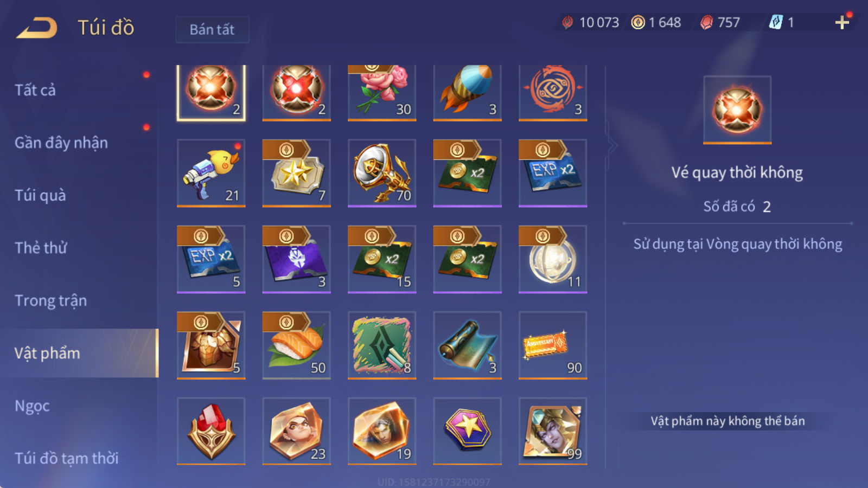Choose the duck water gun item
This screenshot has width=868, height=488.
pyautogui.click(x=211, y=173)
